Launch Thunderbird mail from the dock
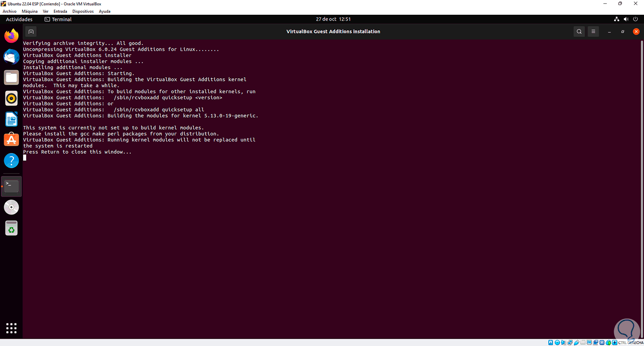Viewport: 644px width, 346px height. tap(11, 57)
